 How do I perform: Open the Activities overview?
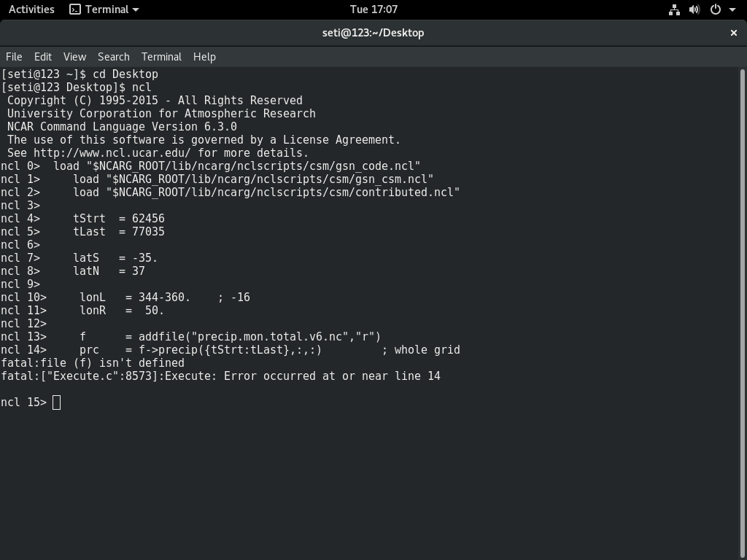click(x=31, y=9)
